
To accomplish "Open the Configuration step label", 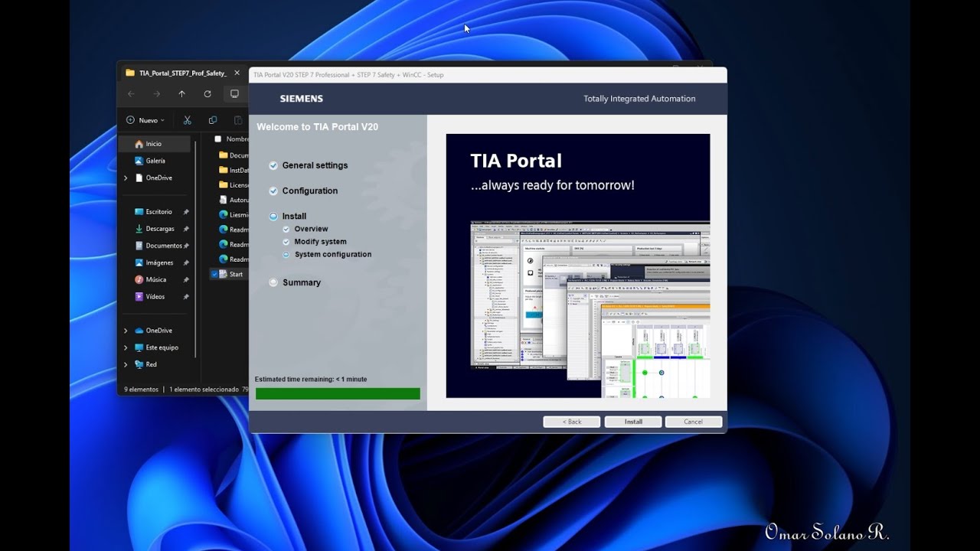I will (x=310, y=191).
